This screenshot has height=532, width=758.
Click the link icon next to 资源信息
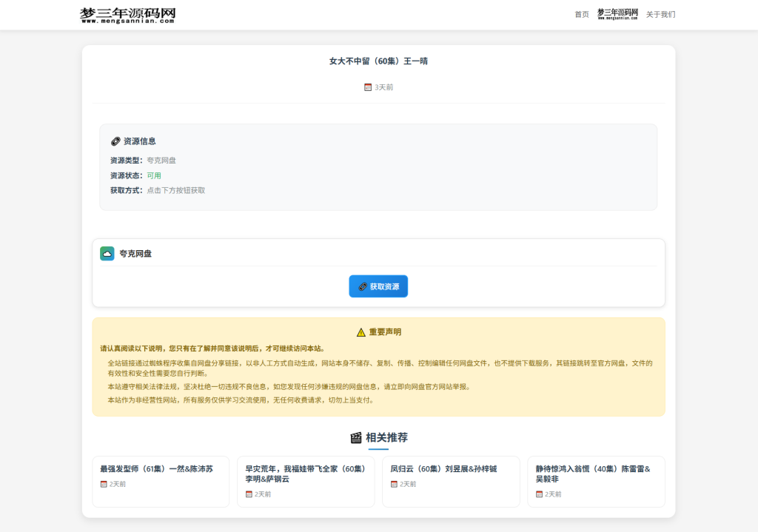115,141
